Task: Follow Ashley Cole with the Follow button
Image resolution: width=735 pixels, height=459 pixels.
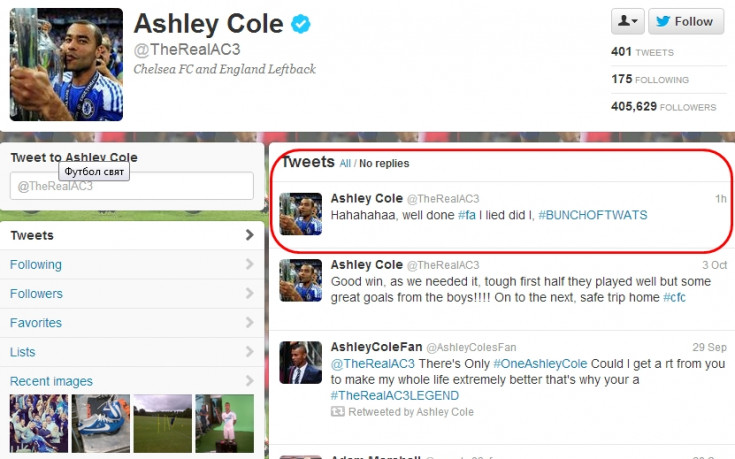Action: point(686,22)
